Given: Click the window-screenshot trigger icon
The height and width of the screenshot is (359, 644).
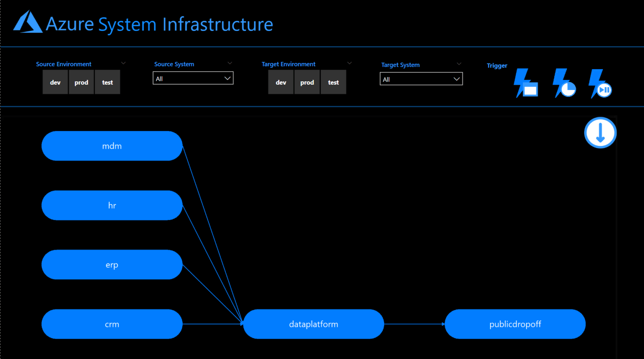Looking at the screenshot, I should 526,83.
